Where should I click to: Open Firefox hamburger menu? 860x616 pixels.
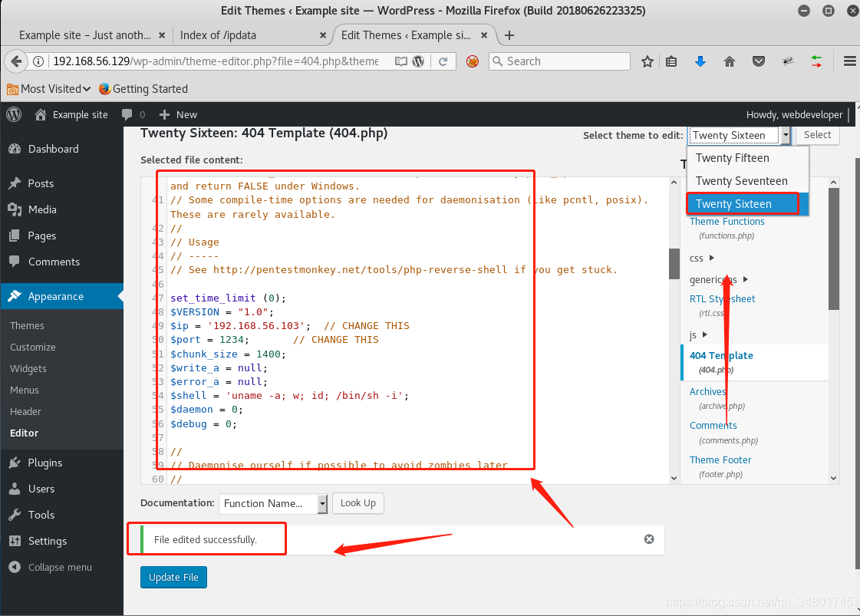click(849, 61)
